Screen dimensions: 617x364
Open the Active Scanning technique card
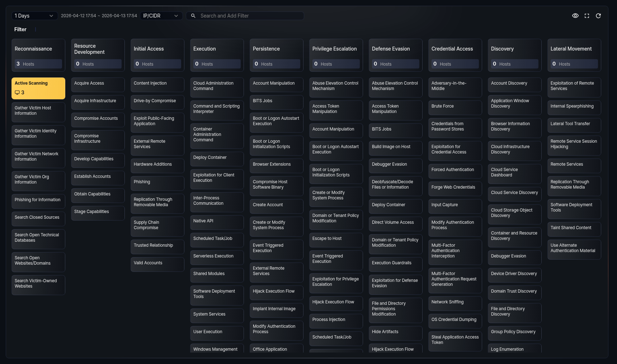(38, 88)
